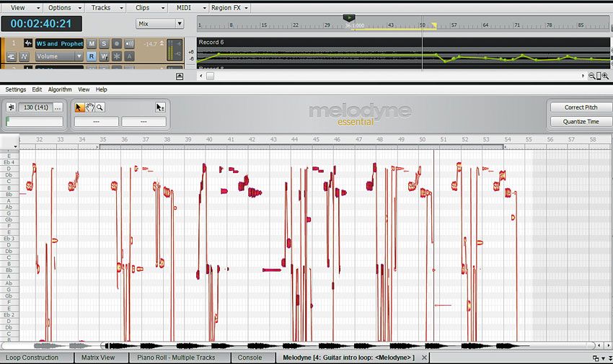Open the Clips dropdown menu
This screenshot has height=364, width=613.
(x=148, y=7)
